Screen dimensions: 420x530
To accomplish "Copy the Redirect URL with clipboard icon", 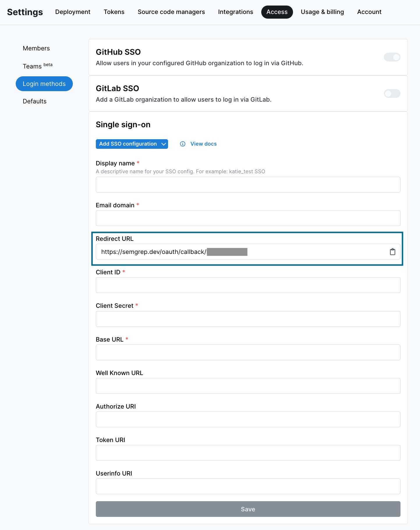I will click(392, 252).
